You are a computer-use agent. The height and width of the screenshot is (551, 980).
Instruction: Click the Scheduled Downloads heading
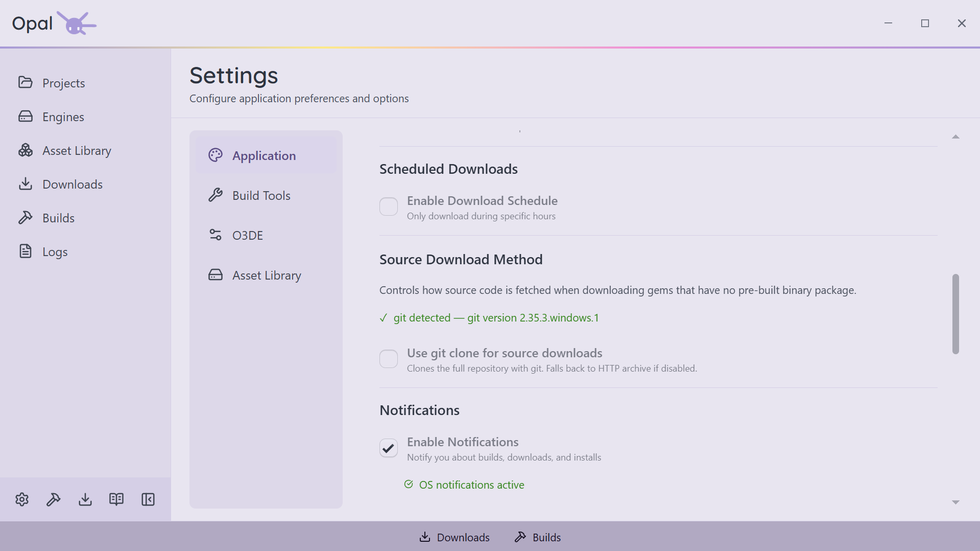point(448,169)
